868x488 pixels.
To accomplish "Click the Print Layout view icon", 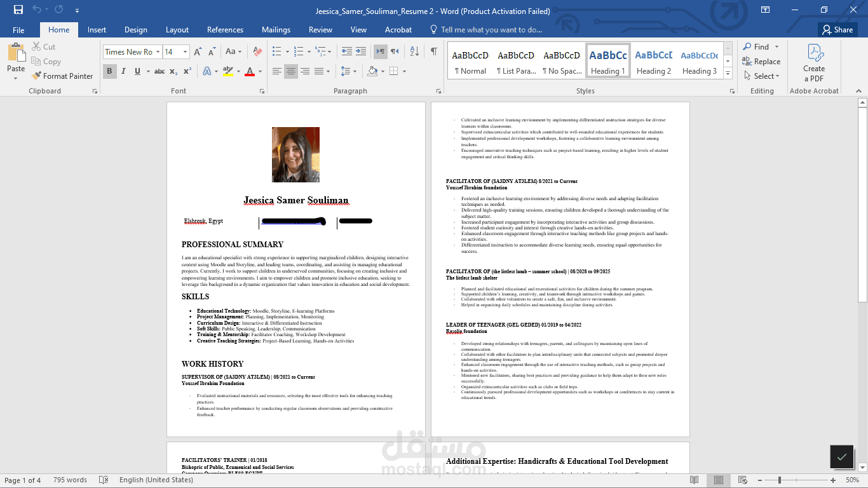I will click(718, 480).
